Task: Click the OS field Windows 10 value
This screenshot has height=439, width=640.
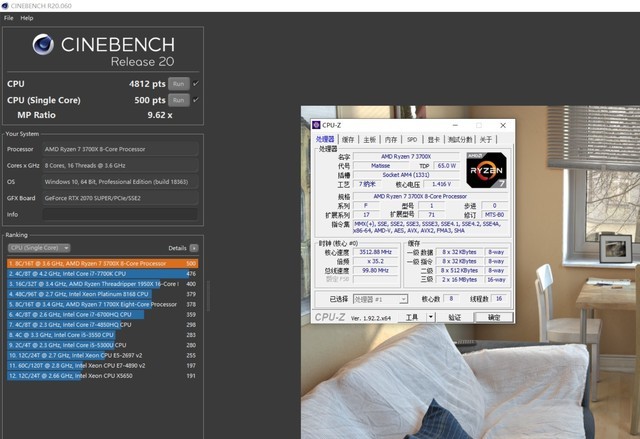Action: click(120, 182)
